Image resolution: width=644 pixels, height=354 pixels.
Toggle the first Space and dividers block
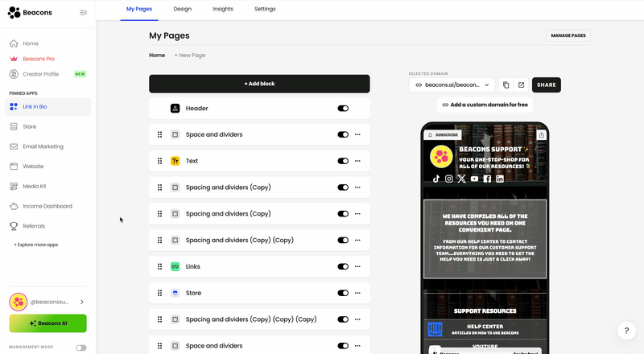(x=343, y=134)
